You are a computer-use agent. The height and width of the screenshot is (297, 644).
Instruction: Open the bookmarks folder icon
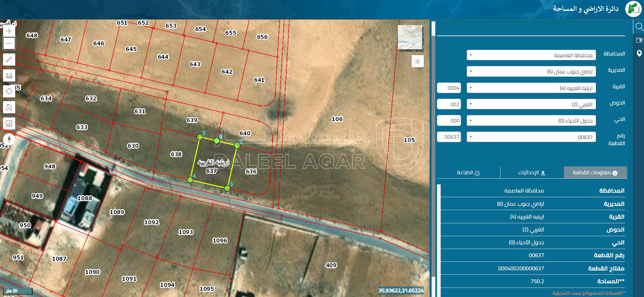pos(639,40)
